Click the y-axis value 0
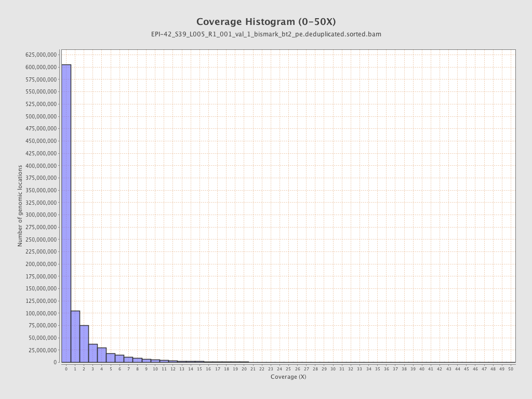532x399 pixels. point(55,362)
